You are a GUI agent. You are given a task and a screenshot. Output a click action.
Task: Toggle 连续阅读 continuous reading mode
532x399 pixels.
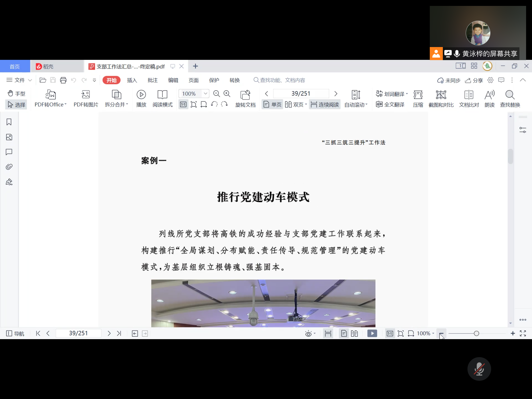[325, 105]
